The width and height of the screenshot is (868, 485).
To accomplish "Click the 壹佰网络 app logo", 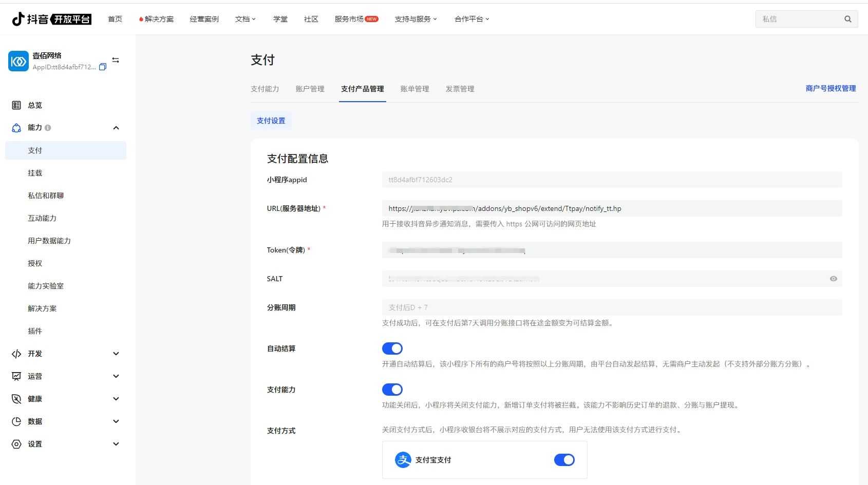I will point(18,61).
